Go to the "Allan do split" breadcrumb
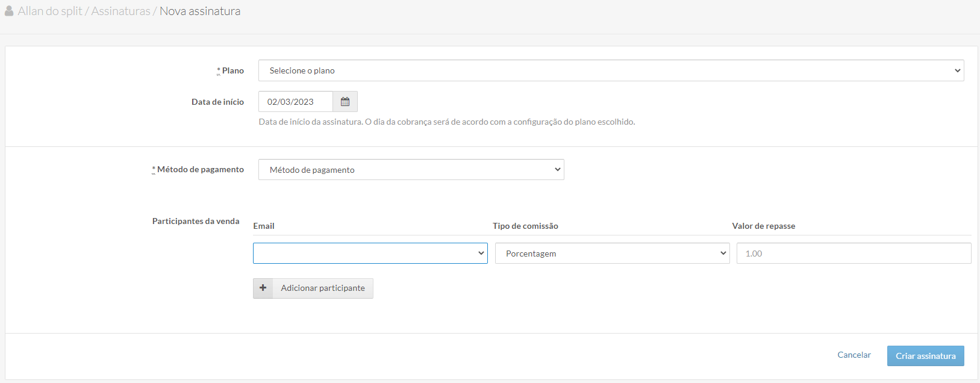980x383 pixels. [x=50, y=11]
